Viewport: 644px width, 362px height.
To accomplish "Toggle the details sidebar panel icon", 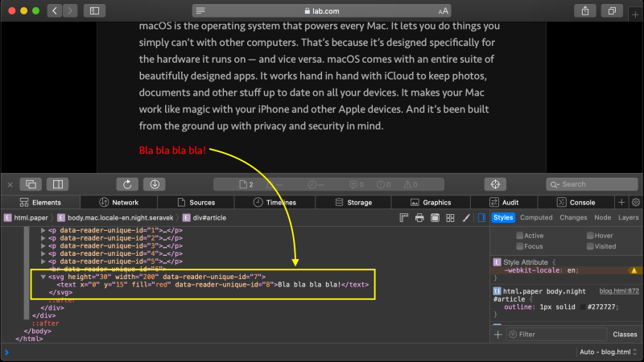I will (481, 217).
